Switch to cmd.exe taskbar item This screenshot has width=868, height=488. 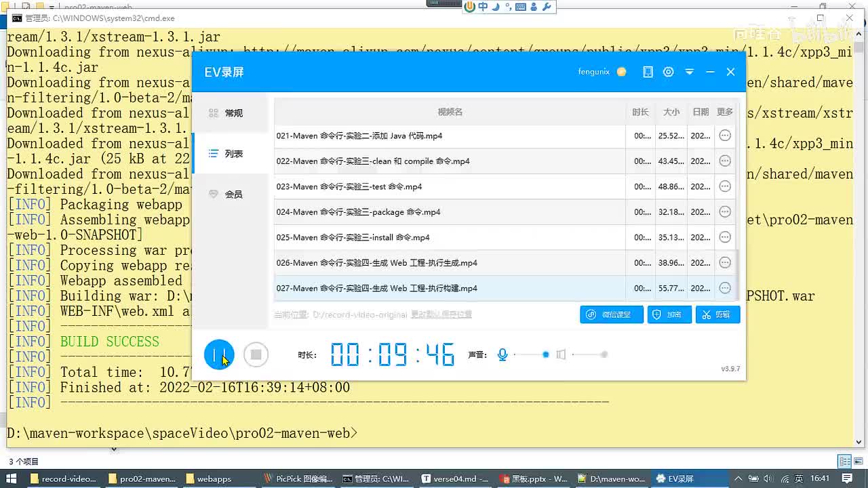pos(376,479)
